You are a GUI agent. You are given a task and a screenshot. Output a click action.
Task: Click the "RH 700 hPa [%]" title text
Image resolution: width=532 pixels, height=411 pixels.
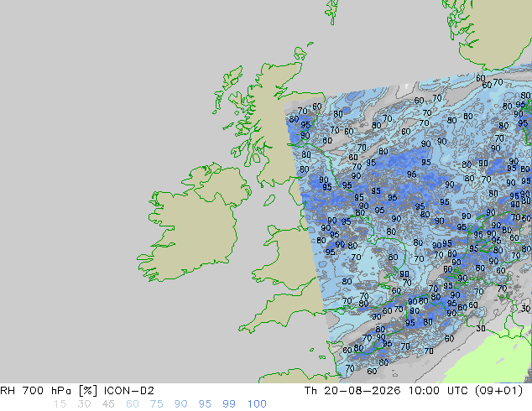coord(49,391)
